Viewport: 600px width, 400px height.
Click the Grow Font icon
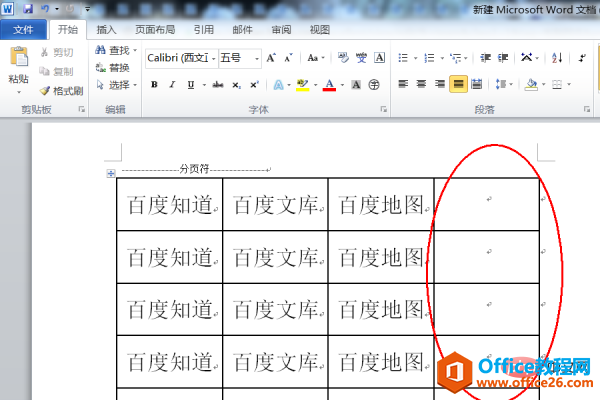coord(271,58)
